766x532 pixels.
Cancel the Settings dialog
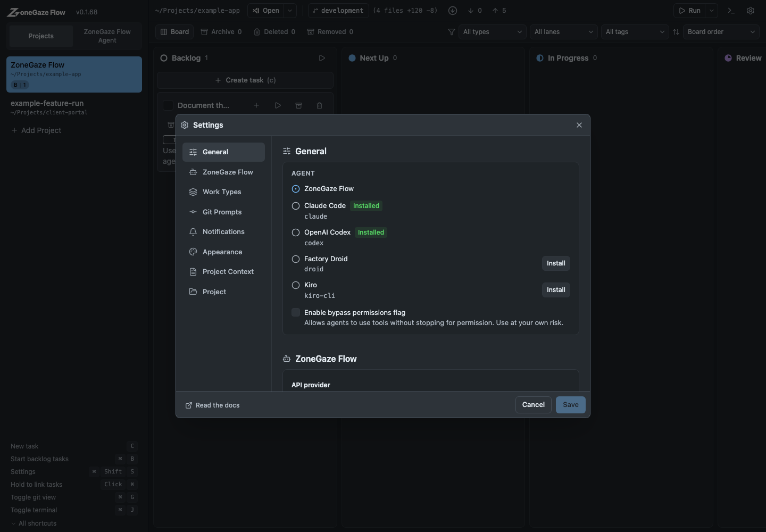(533, 405)
